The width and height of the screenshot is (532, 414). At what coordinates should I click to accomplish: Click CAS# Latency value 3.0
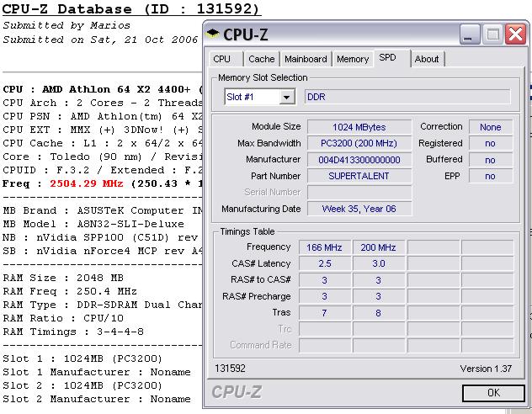coord(379,263)
